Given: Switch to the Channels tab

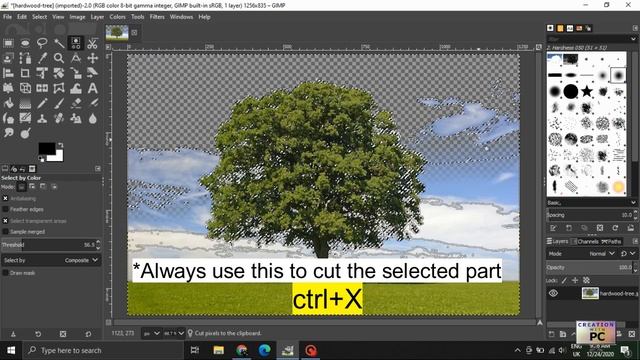Looking at the screenshot, I should pyautogui.click(x=585, y=241).
